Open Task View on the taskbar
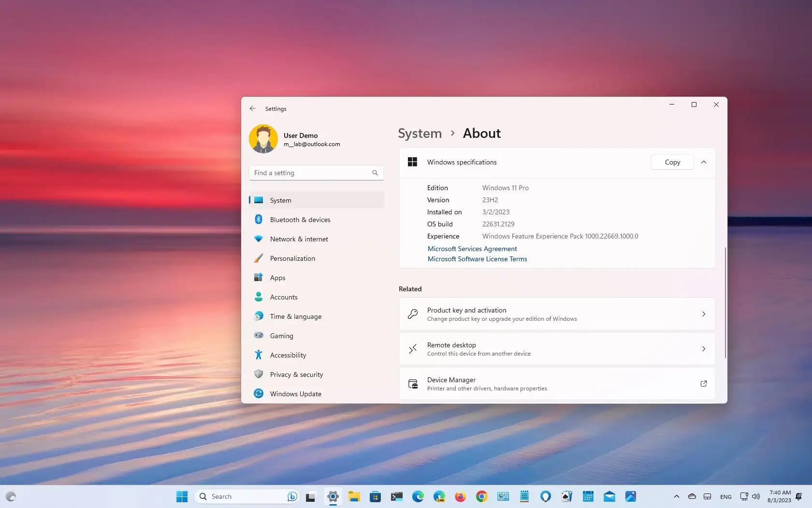 (x=310, y=497)
